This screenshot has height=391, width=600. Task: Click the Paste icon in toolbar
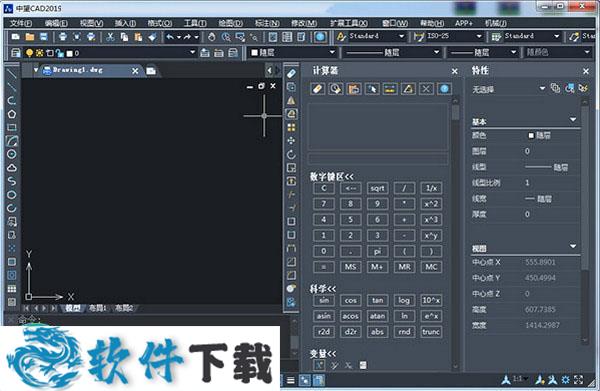(138, 37)
